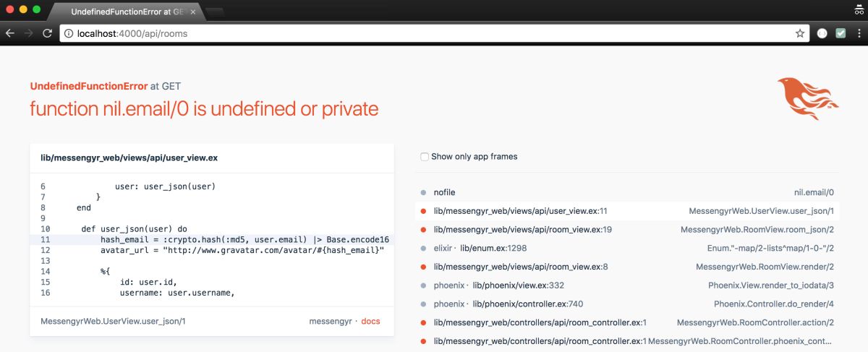The image size is (868, 352).
Task: Click the site info icon in the address bar
Action: pyautogui.click(x=68, y=33)
